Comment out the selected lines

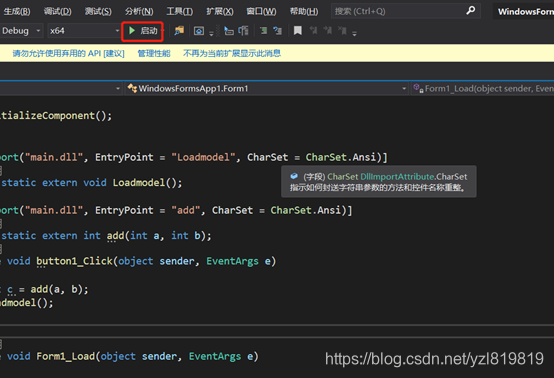tap(263, 31)
